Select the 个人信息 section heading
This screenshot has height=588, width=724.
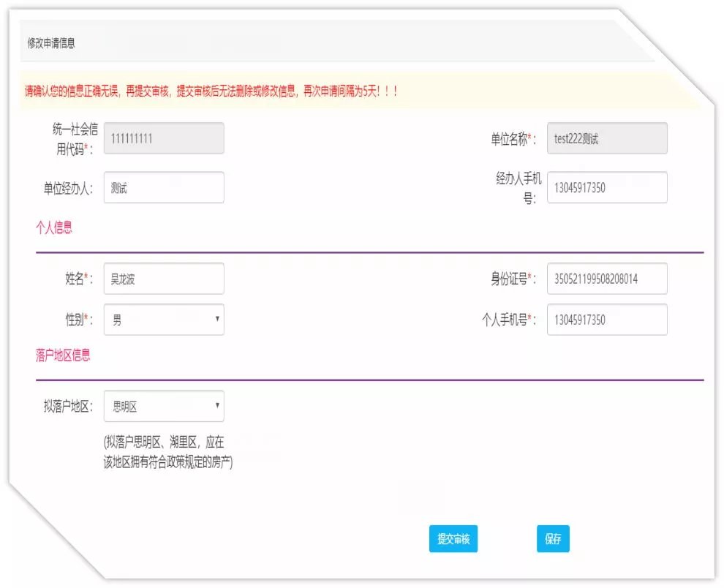click(54, 227)
